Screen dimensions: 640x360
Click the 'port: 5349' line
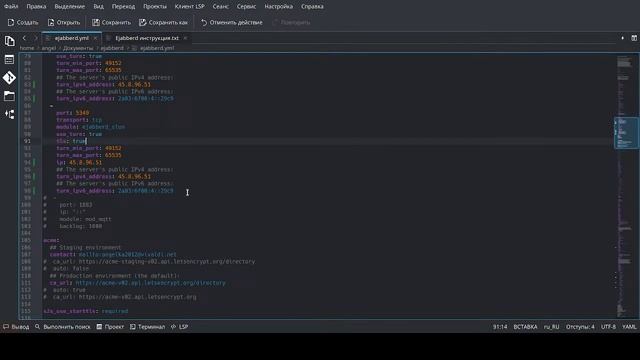tap(73, 113)
